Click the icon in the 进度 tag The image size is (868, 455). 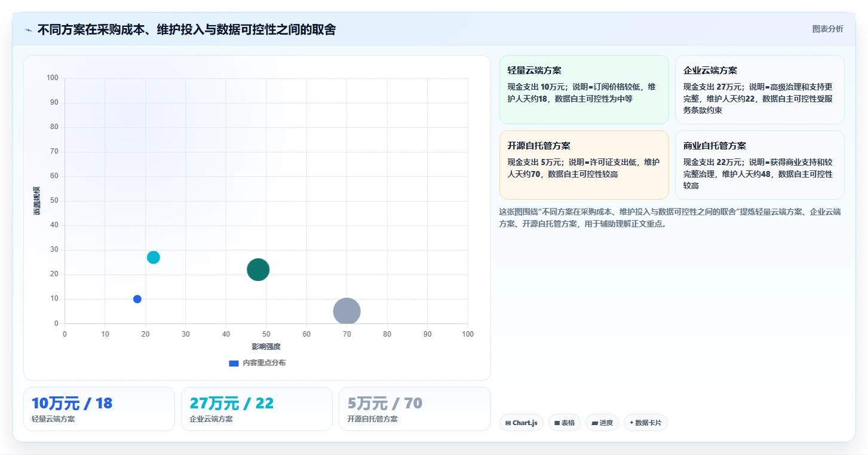[x=594, y=423]
